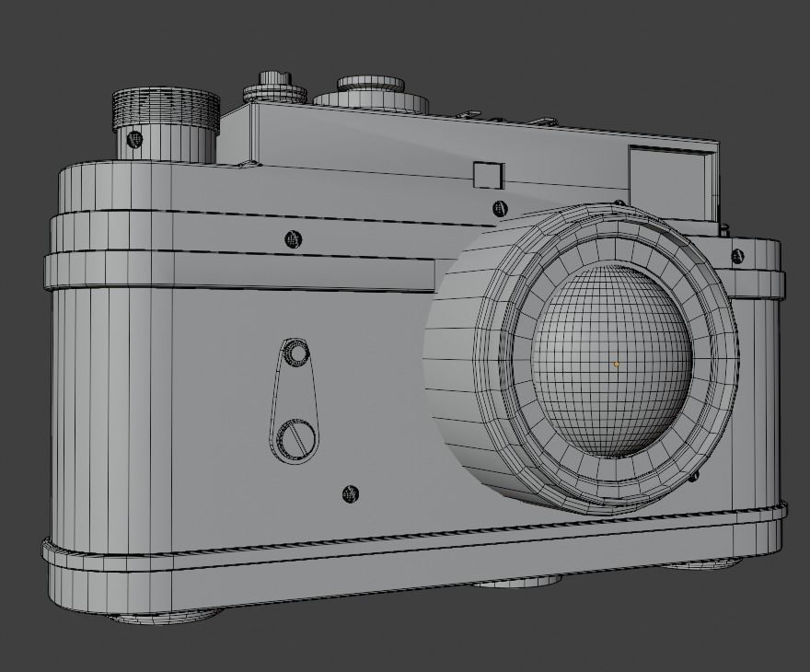
Task: Select the slotted screw on the self-timer lever
Action: click(296, 440)
